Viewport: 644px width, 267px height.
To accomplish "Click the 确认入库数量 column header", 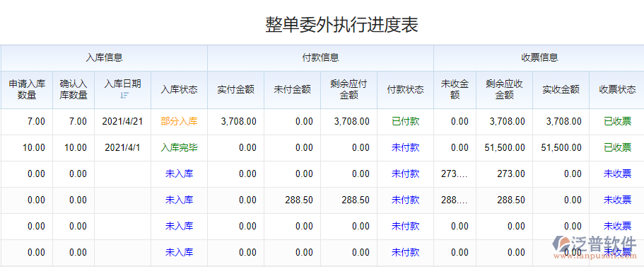I will click(74, 90).
